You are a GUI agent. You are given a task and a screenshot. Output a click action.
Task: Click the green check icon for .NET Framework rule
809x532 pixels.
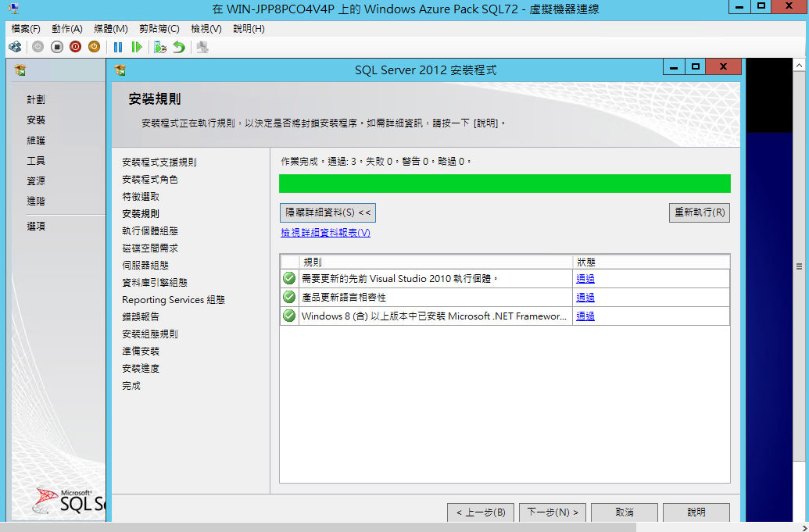[289, 316]
